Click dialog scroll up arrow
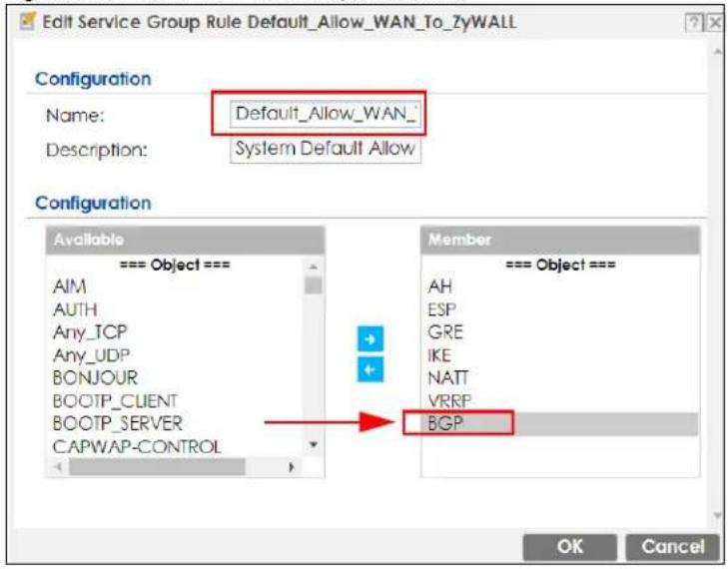 coord(717,53)
